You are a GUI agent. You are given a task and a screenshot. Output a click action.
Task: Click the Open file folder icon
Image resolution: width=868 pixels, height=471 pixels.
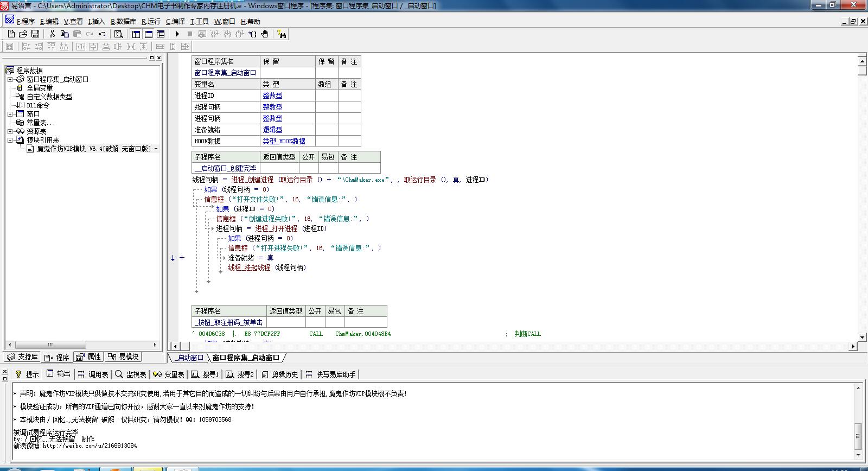23,34
